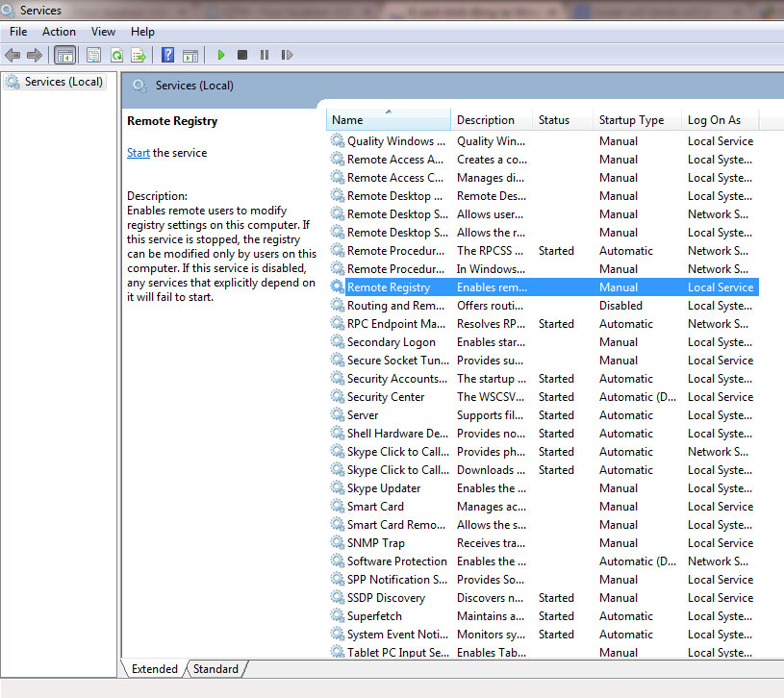The width and height of the screenshot is (784, 698).
Task: Switch to the Standard tab
Action: [x=215, y=669]
